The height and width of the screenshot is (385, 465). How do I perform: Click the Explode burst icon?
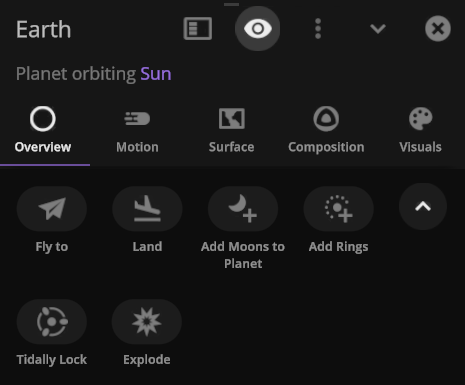click(147, 322)
